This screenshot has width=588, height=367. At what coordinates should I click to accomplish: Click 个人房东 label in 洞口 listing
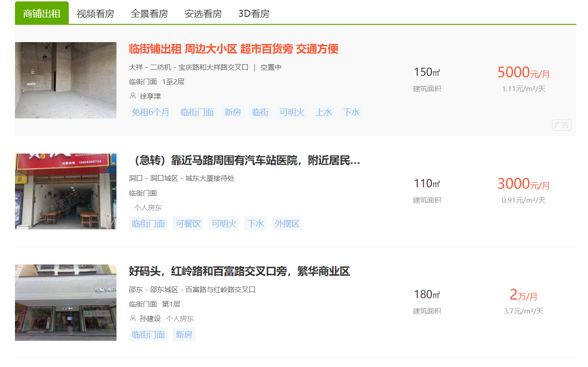(x=148, y=207)
